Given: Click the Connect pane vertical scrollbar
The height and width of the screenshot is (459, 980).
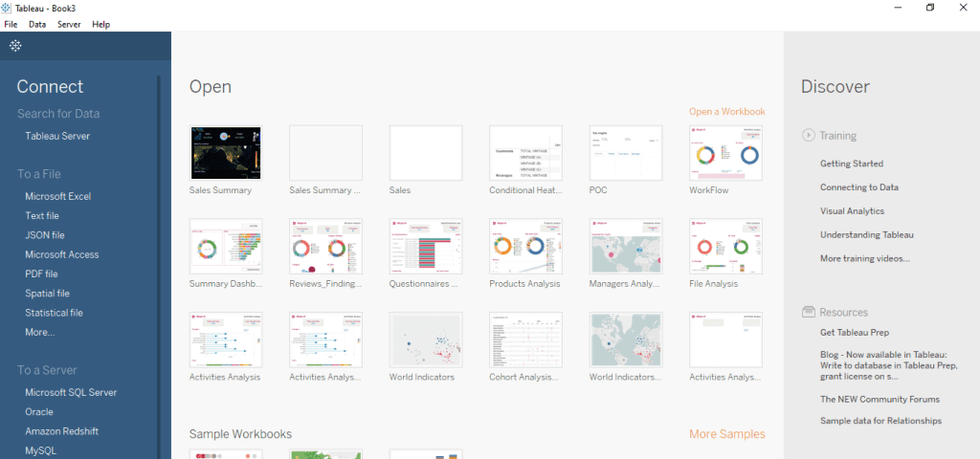Looking at the screenshot, I should [159, 268].
